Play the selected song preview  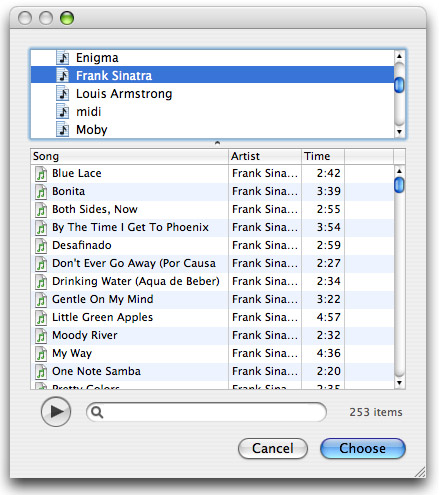click(56, 412)
